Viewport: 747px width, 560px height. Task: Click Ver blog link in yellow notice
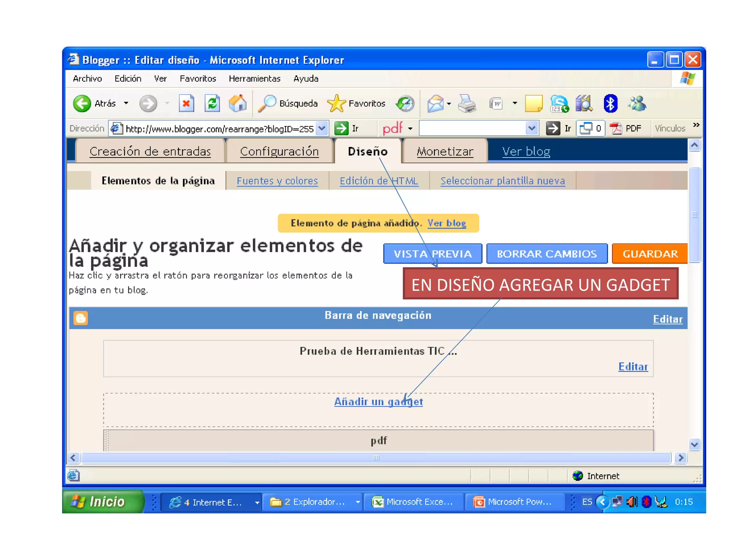coord(447,223)
